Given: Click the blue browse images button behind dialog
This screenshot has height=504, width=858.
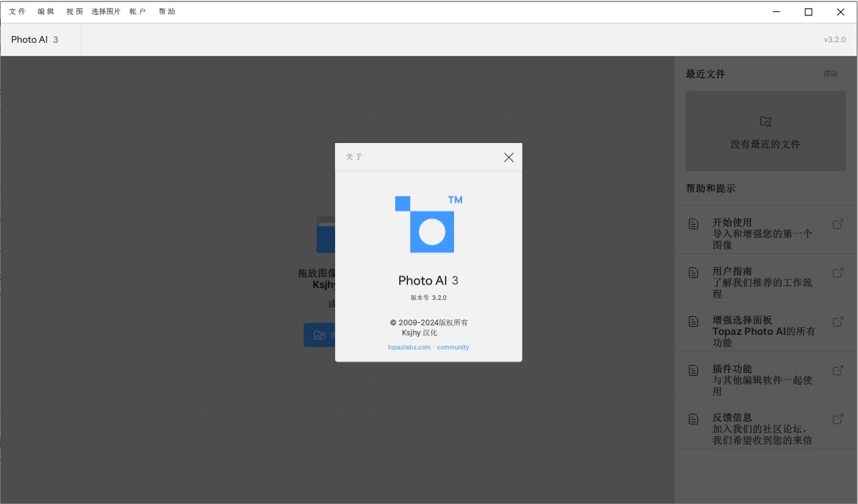Looking at the screenshot, I should click(x=320, y=335).
